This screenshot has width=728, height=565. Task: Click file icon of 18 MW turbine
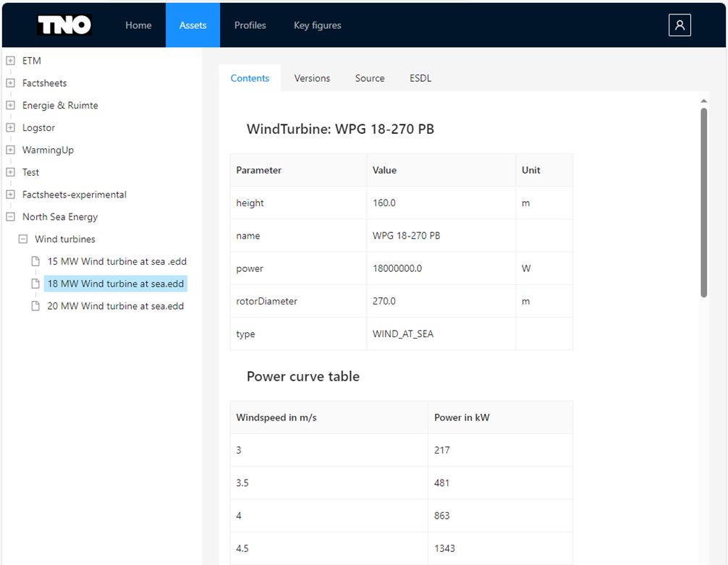(x=35, y=284)
